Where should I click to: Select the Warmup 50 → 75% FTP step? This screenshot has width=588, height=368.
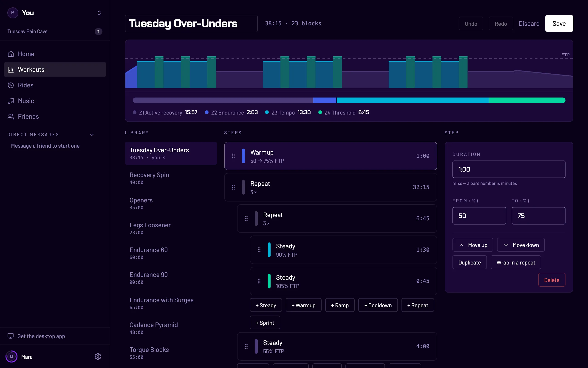tap(331, 156)
